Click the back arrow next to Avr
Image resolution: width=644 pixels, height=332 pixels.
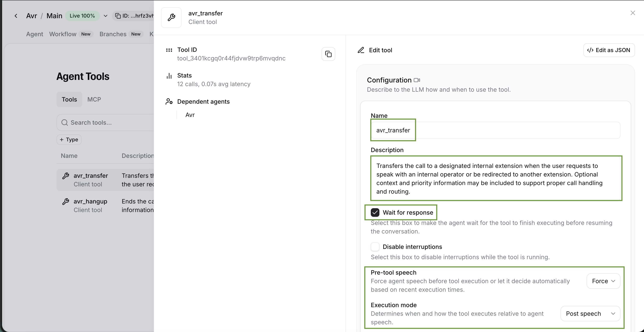tap(16, 16)
